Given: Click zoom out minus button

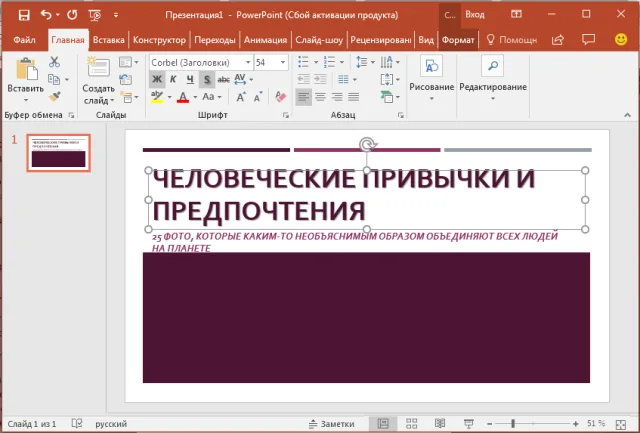Looking at the screenshot, I should point(489,424).
